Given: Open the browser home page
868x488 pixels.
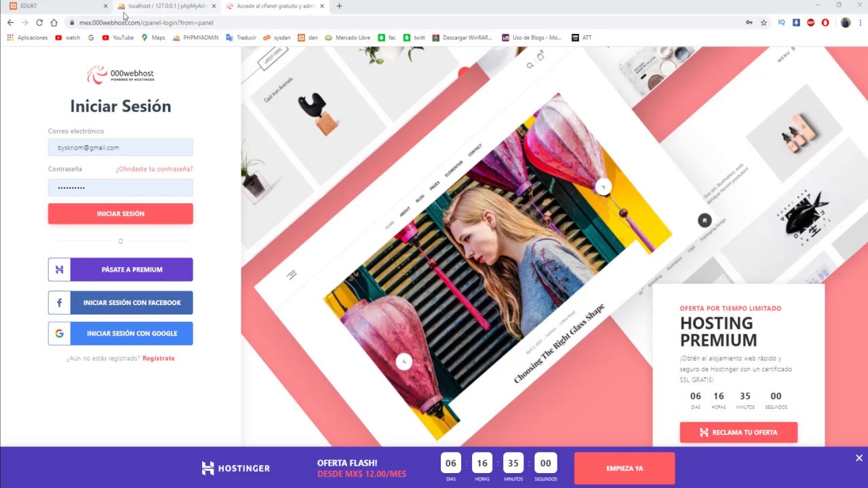Looking at the screenshot, I should pos(54,22).
